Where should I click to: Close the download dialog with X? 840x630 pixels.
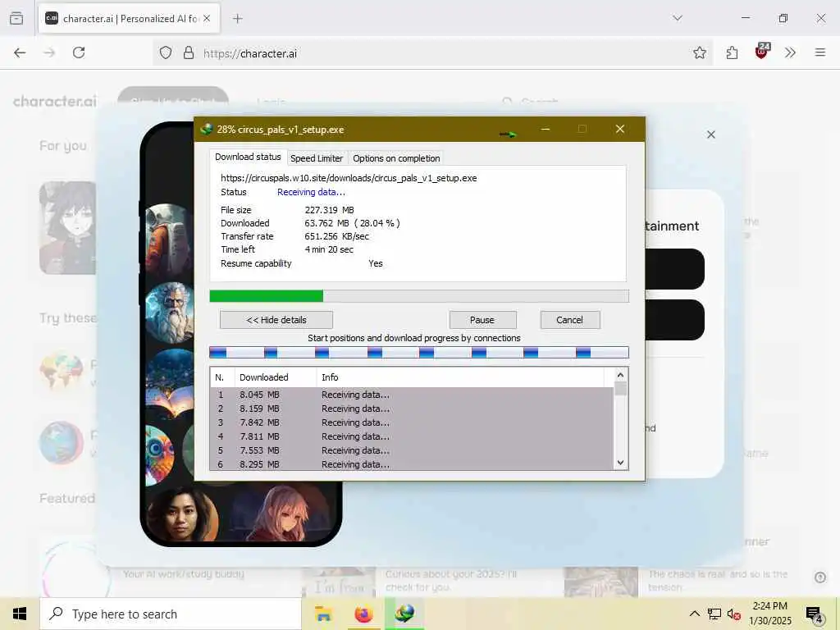620,129
